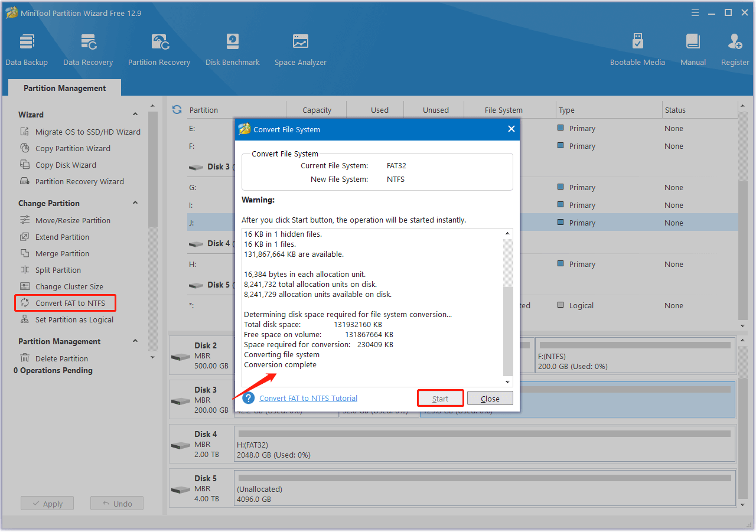Image resolution: width=756 pixels, height=532 pixels.
Task: Start Migrate OS to SSD/HD Wizard
Action: (x=80, y=132)
